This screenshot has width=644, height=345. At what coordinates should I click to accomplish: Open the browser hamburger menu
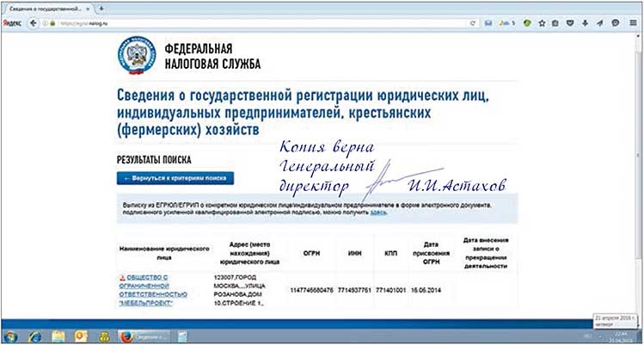(x=631, y=23)
